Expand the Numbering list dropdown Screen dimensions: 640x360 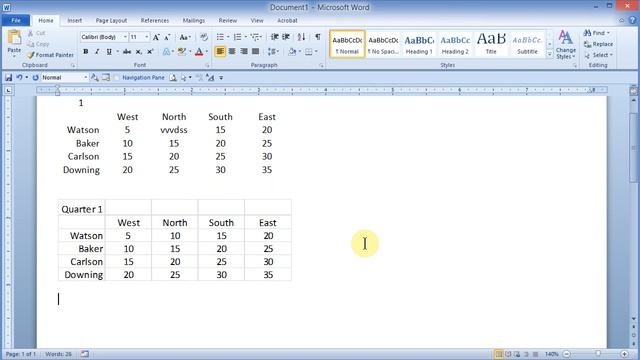pyautogui.click(x=246, y=37)
